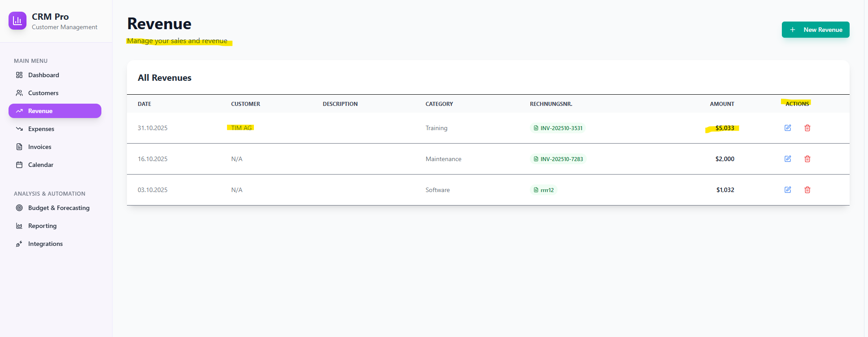Click the CRM Pro logo icon
The image size is (868, 337).
click(17, 21)
